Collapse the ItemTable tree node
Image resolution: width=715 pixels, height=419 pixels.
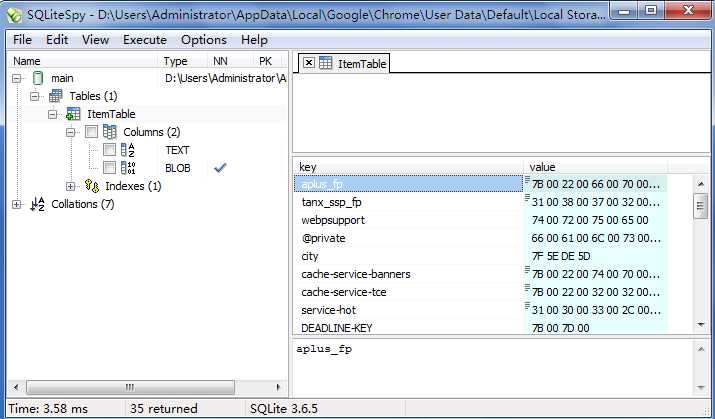coord(52,114)
